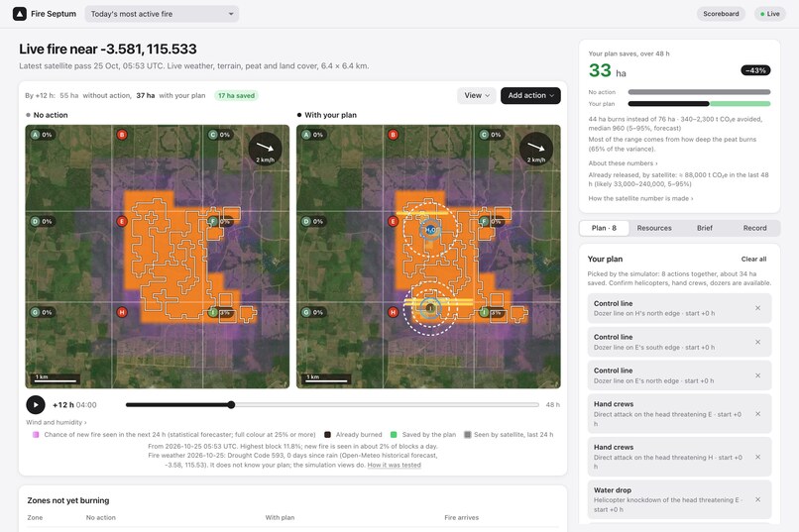Screen dimensions: 799x532
Task: Click the "Fire arrives" column header
Action: click(461, 517)
